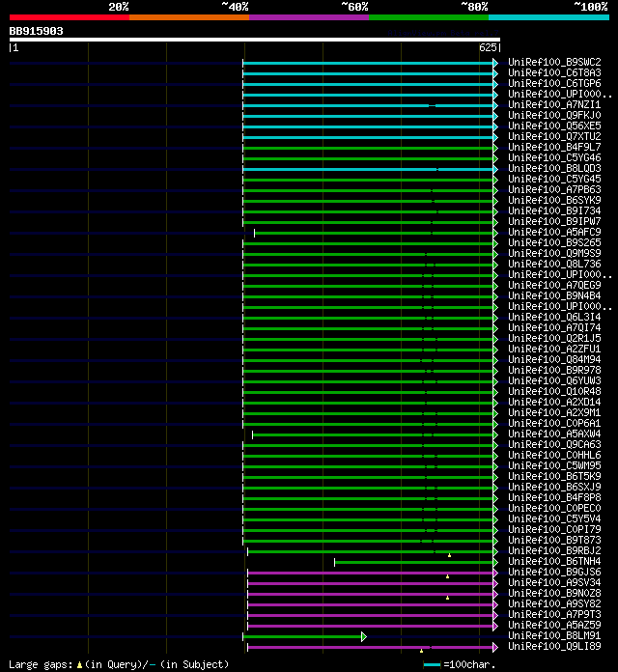The image size is (618, 672).
Task: Select the UniRef100_Q84M94 label
Action: point(554,359)
